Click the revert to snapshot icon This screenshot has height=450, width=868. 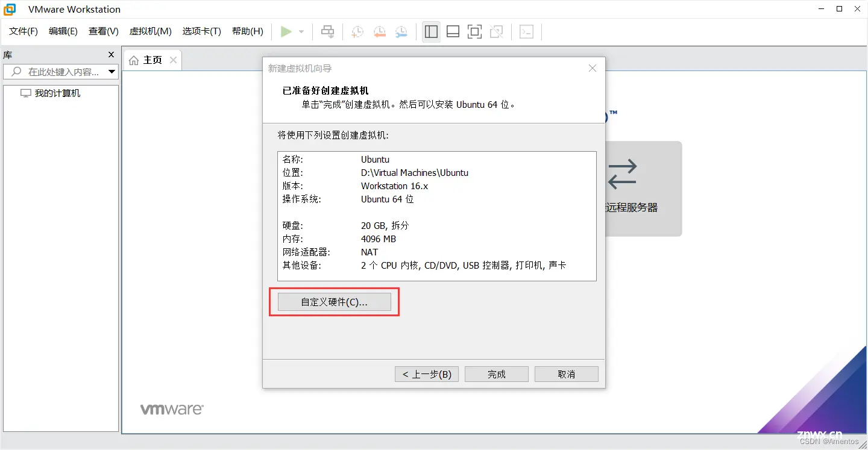(379, 31)
